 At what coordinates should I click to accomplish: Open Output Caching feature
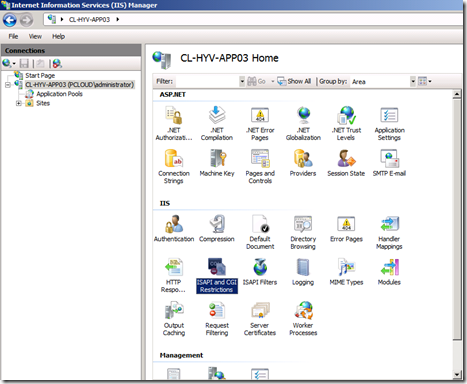[174, 318]
